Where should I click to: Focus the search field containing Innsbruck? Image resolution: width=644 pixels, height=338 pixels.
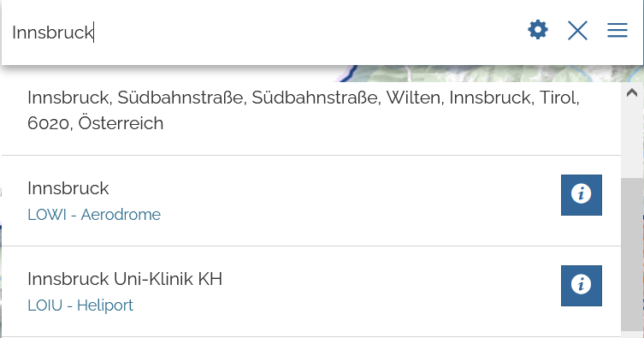(263, 33)
